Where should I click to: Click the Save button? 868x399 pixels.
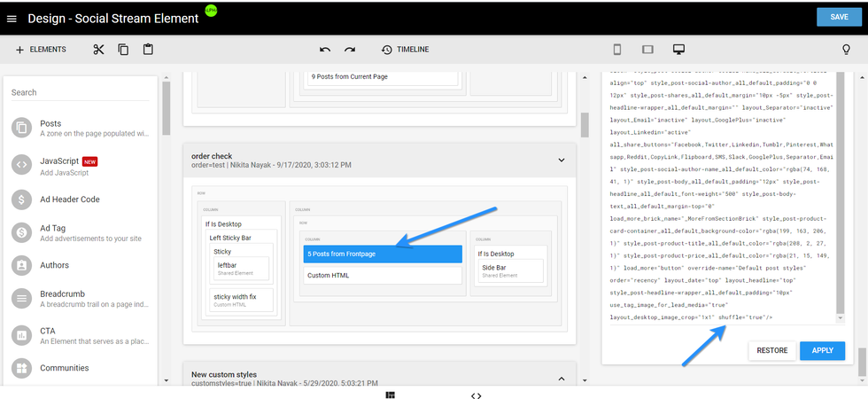point(839,17)
